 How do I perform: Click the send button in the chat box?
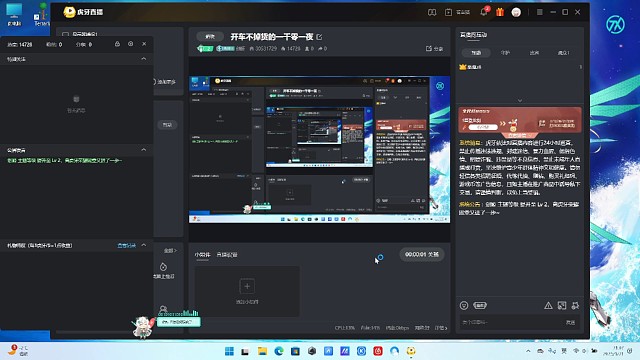tap(570, 322)
